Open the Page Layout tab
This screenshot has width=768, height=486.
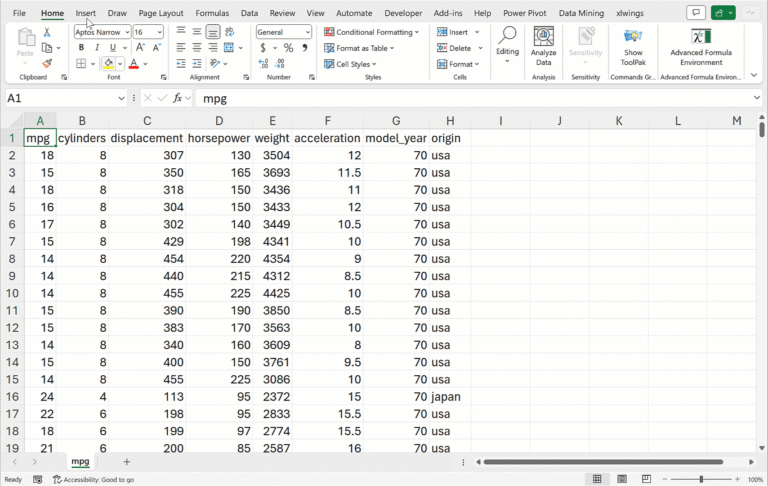pos(160,13)
